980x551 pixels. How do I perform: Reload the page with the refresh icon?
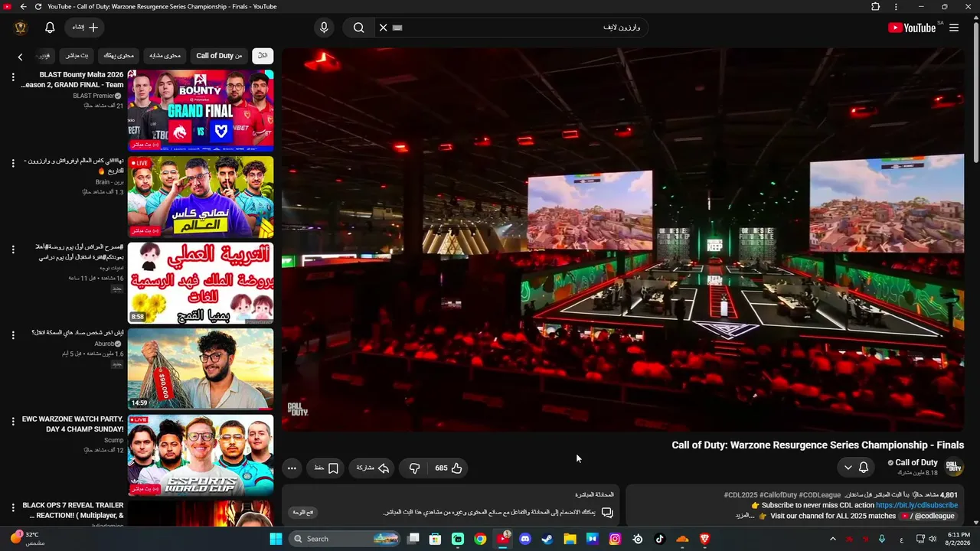coord(38,7)
